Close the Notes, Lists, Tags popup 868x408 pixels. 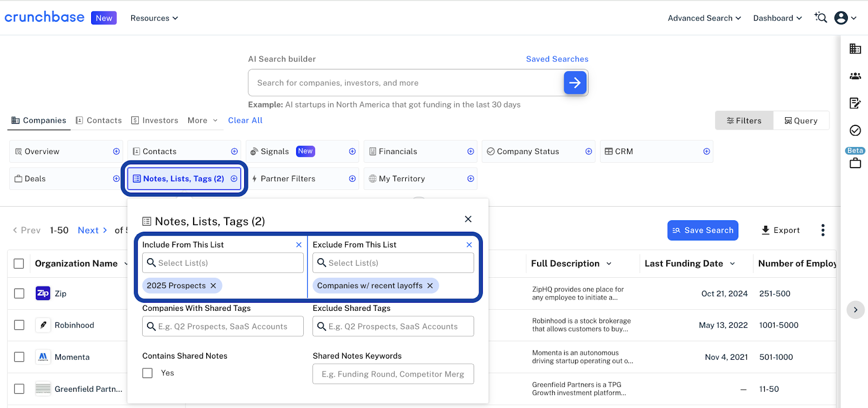pyautogui.click(x=468, y=219)
